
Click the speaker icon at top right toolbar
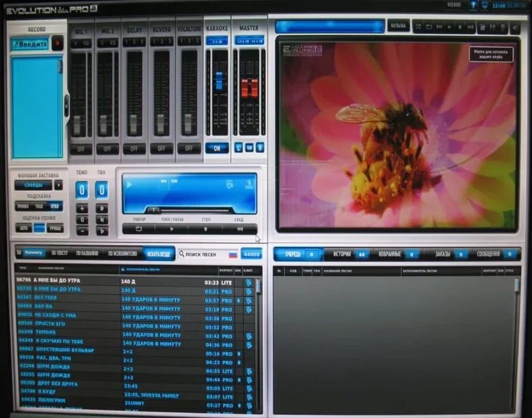tap(515, 28)
